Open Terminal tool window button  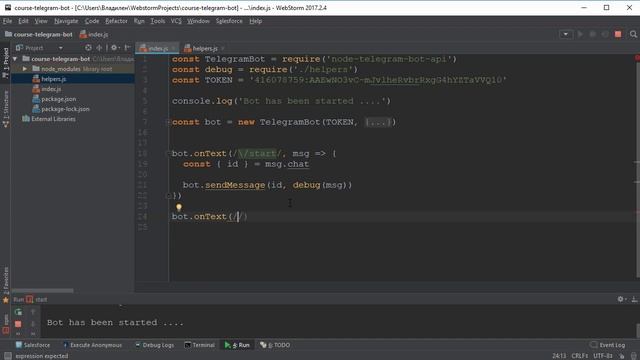tap(199, 345)
